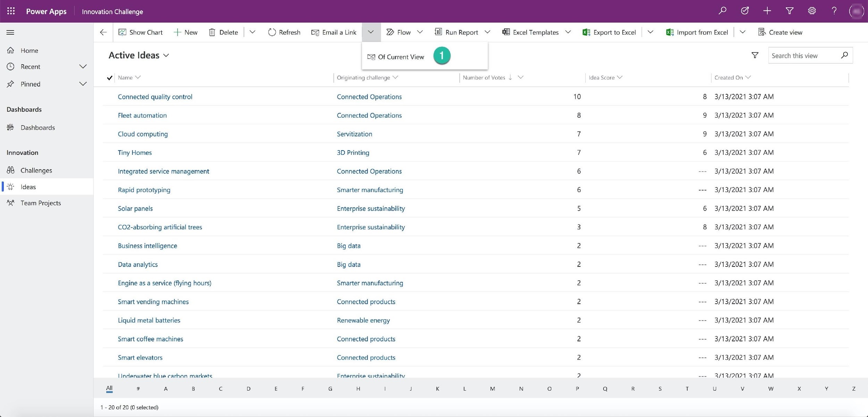Expand the Export to Excel options chevron

[650, 32]
